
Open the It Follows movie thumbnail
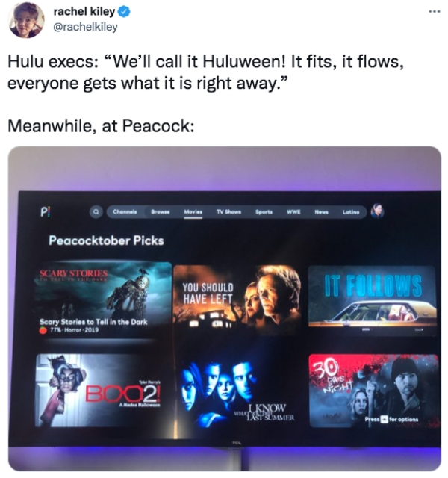pos(372,300)
